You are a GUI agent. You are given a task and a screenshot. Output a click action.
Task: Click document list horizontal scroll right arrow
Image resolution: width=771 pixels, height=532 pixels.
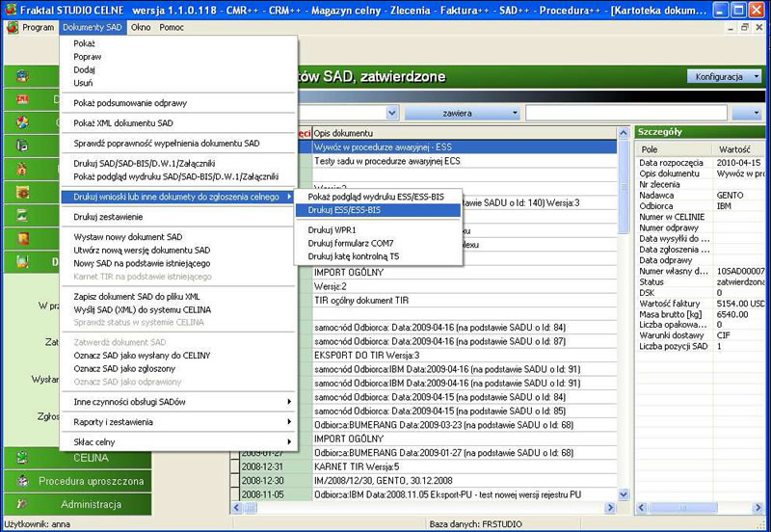pos(611,507)
